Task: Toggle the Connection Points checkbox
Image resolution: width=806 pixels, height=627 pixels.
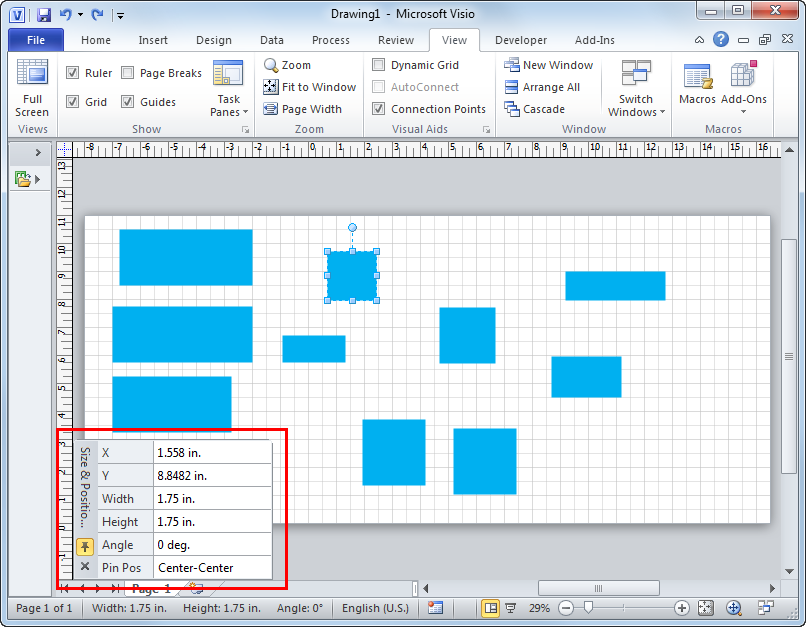Action: click(379, 109)
